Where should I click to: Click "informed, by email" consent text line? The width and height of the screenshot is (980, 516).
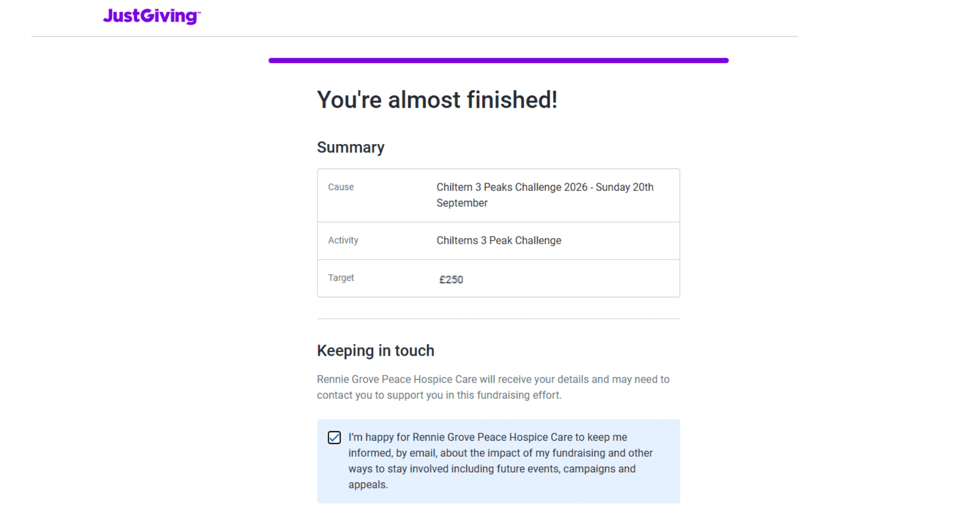tap(500, 453)
